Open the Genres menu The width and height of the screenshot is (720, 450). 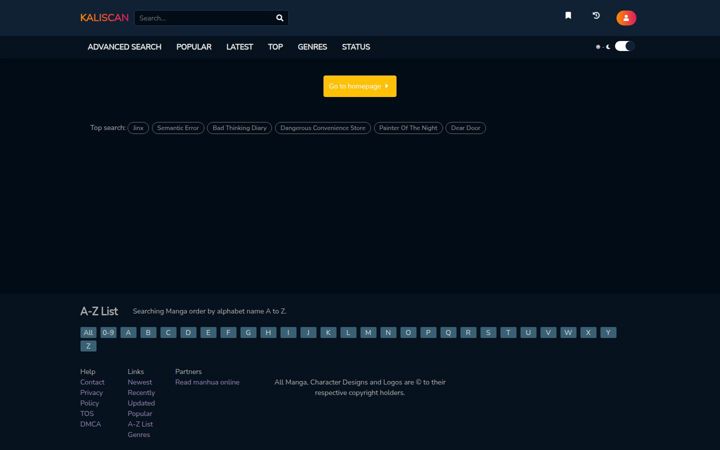312,47
